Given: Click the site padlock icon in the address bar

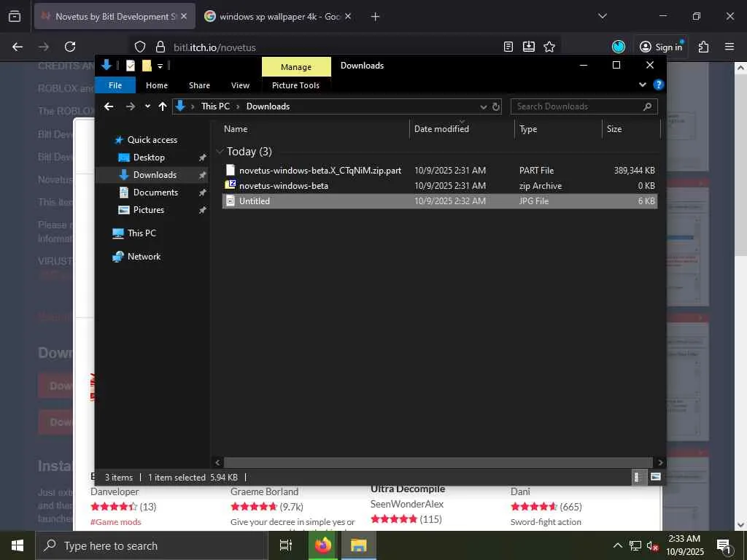Looking at the screenshot, I should (160, 47).
